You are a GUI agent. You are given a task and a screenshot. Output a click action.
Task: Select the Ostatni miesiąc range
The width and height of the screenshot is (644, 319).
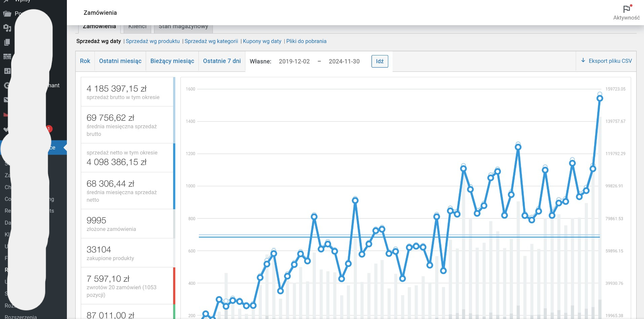120,61
